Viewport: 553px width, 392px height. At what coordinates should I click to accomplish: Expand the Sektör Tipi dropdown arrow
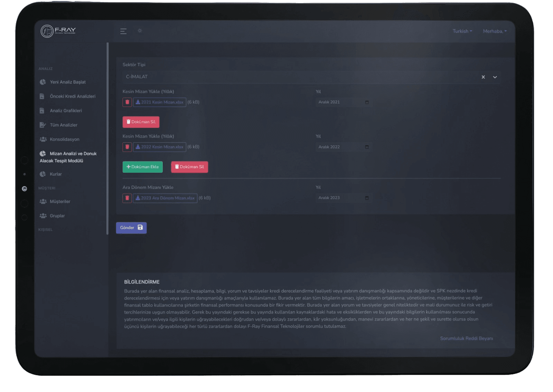495,77
